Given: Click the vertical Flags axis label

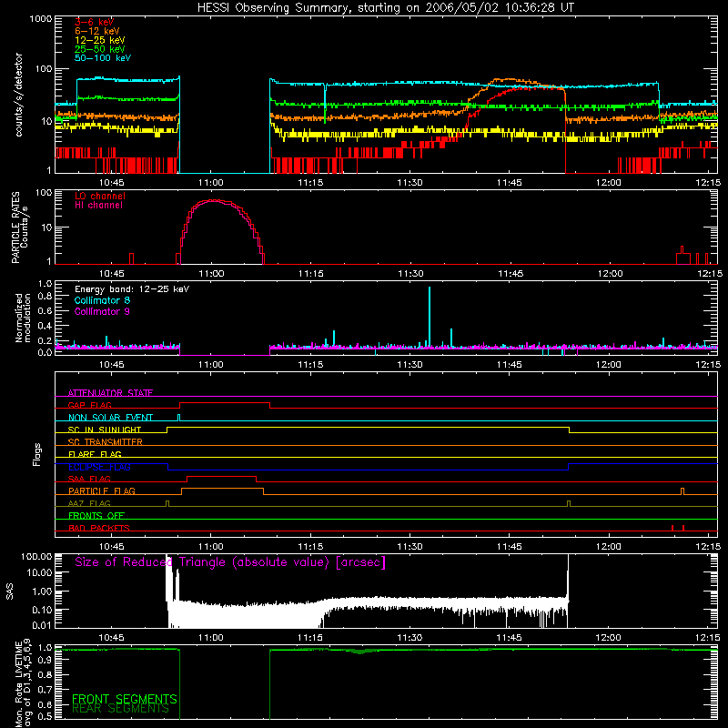Looking at the screenshot, I should point(37,454).
